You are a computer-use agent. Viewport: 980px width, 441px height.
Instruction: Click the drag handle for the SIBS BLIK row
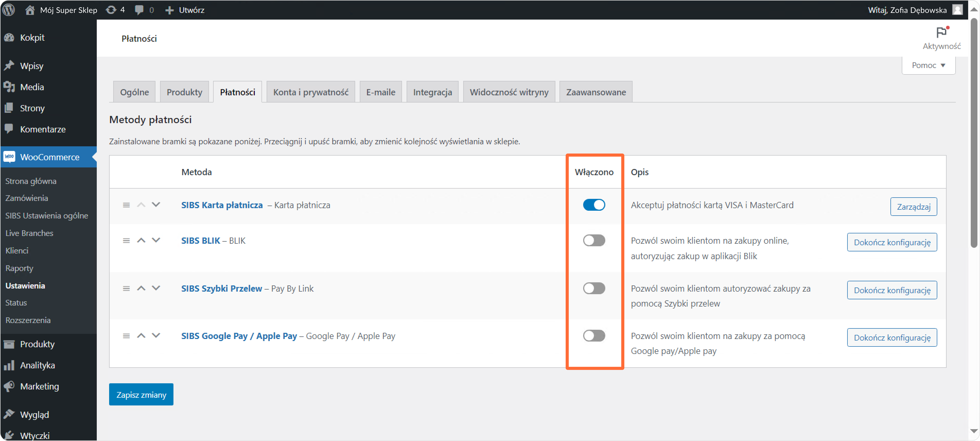click(x=126, y=241)
